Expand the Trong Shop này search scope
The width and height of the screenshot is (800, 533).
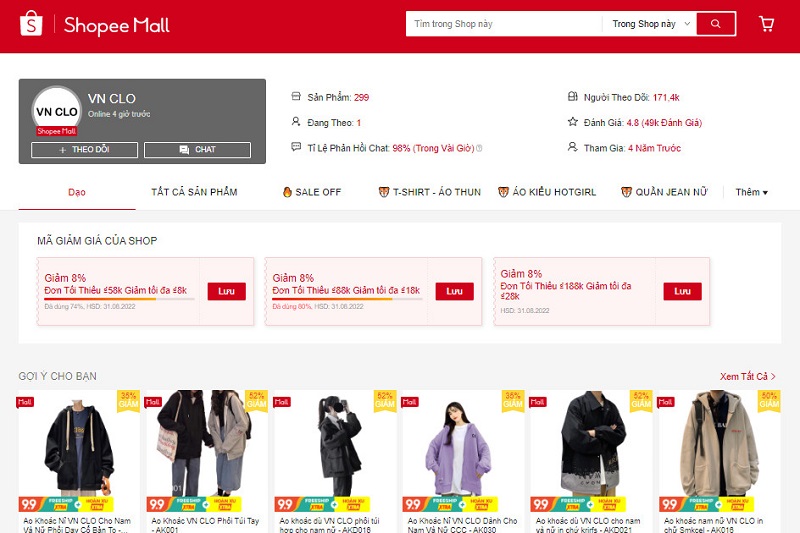(x=645, y=24)
